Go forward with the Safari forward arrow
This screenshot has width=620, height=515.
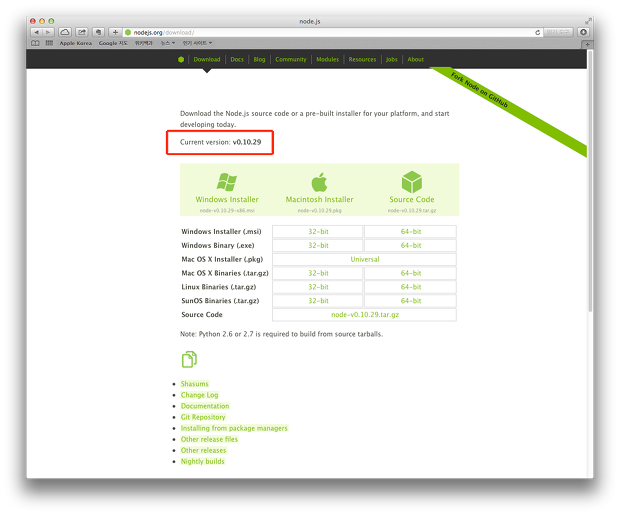pyautogui.click(x=48, y=32)
